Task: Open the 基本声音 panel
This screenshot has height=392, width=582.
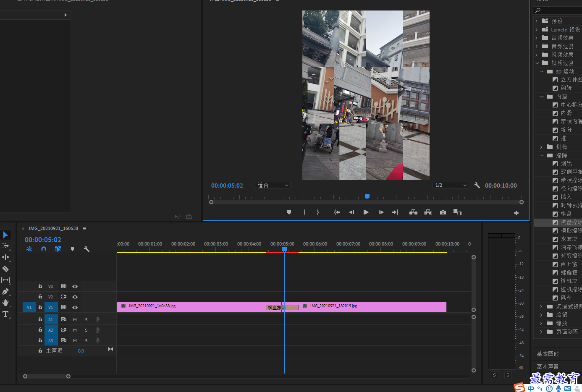Action: (x=548, y=366)
